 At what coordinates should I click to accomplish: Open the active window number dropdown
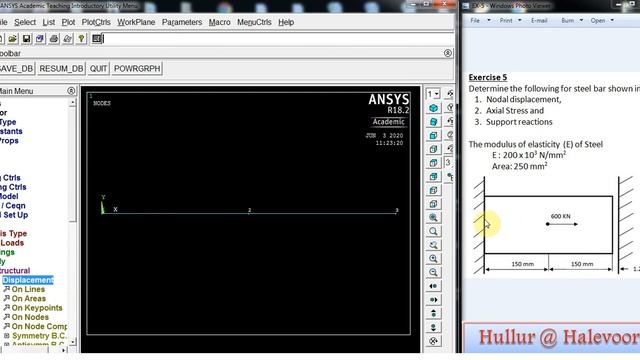(x=433, y=94)
